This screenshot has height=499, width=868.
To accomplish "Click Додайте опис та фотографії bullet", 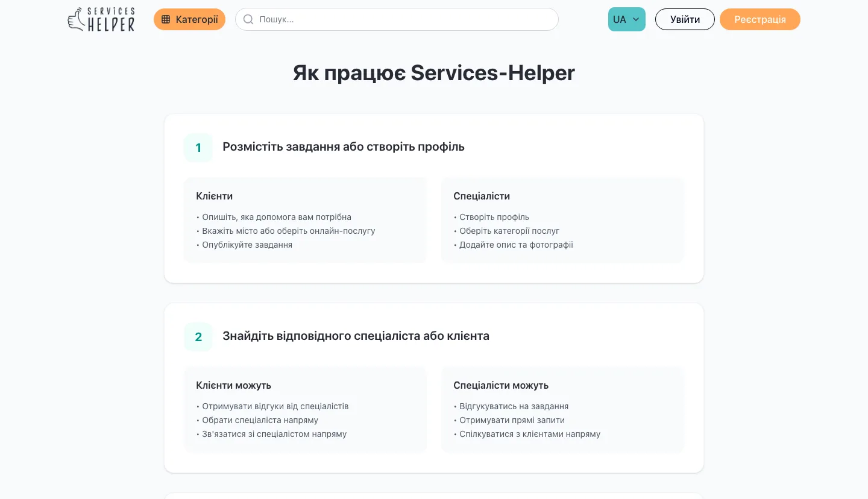I will tap(513, 245).
